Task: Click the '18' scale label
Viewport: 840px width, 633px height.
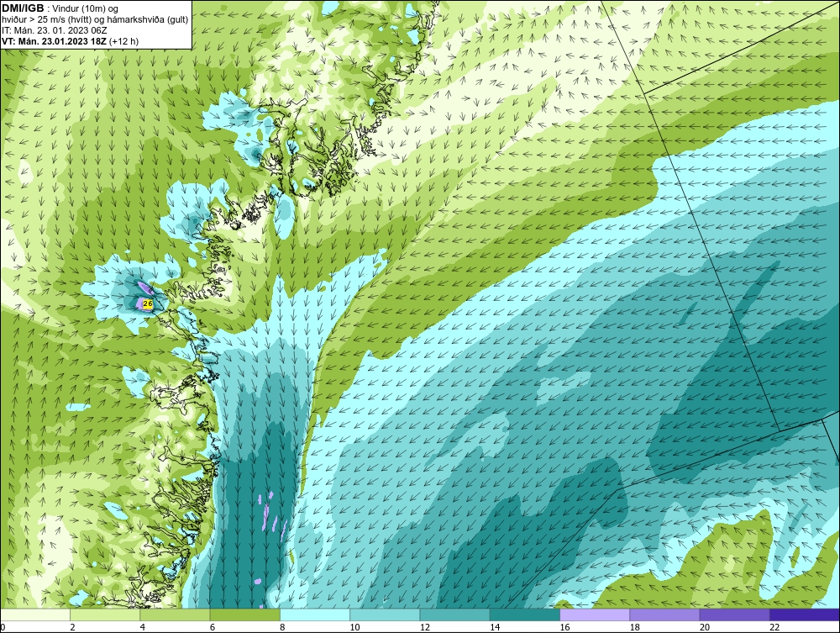Action: (634, 628)
